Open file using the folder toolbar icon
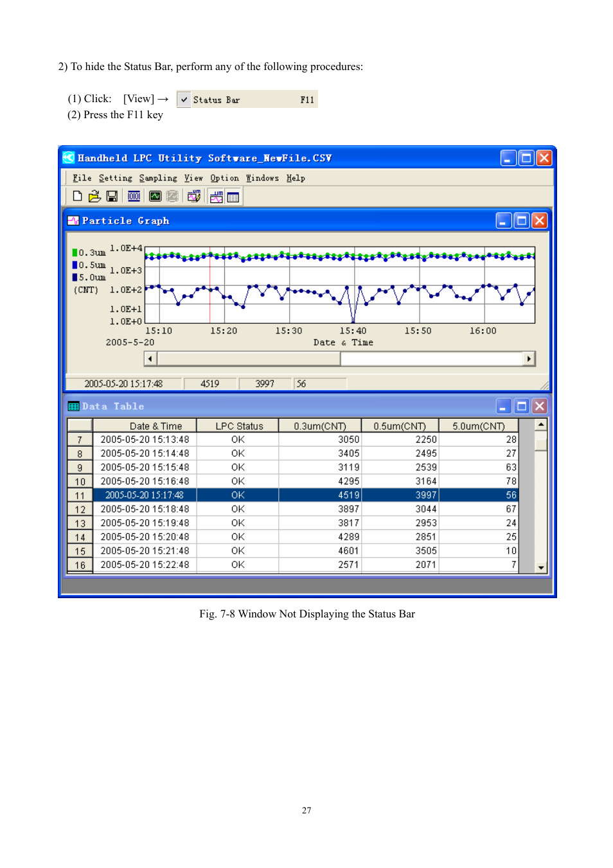 94,197
